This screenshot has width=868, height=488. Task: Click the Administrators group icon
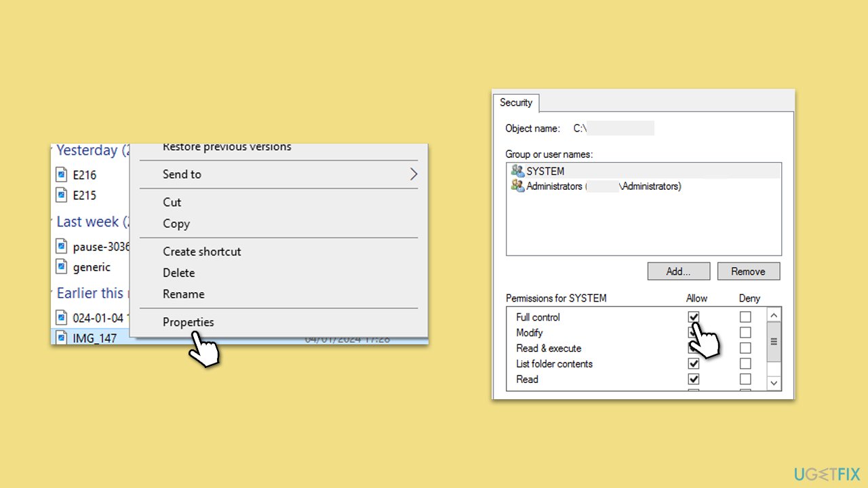[x=517, y=186]
